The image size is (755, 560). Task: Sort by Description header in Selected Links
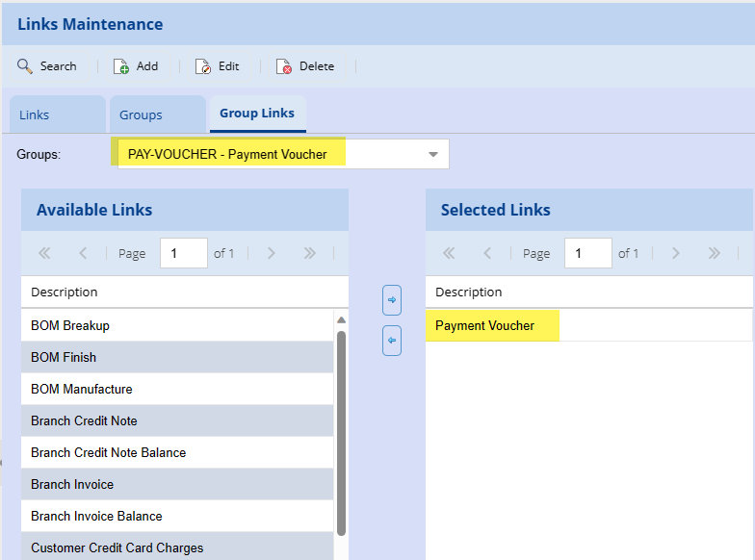[x=469, y=292]
